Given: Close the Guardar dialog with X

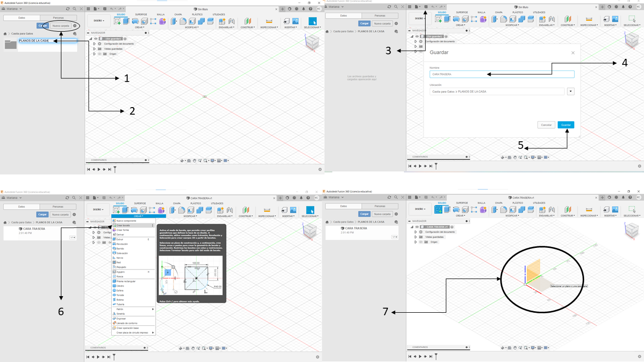Looking at the screenshot, I should pyautogui.click(x=573, y=52).
